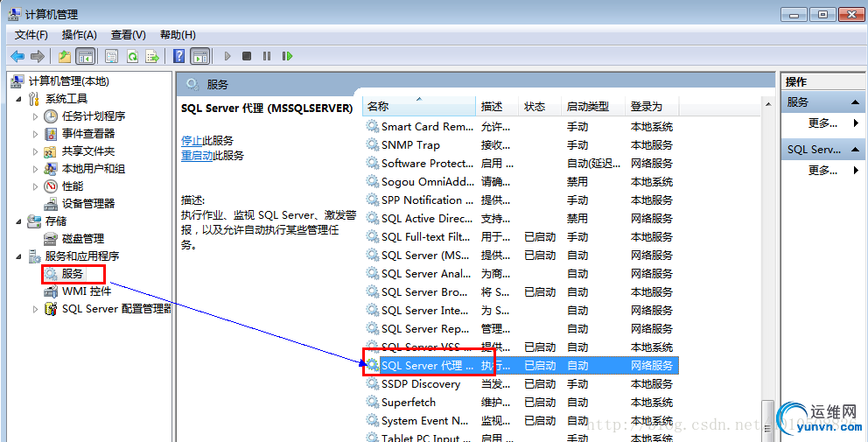This screenshot has width=868, height=442.
Task: Select the SQL Server Bro... service row
Action: pyautogui.click(x=521, y=292)
